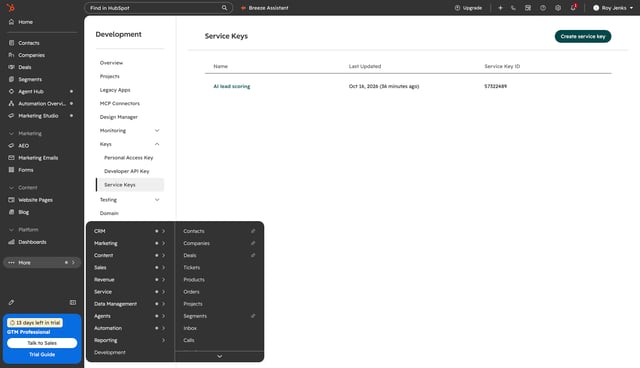This screenshot has height=368, width=640.
Task: Open Website Pages in the sidebar
Action: [35, 200]
